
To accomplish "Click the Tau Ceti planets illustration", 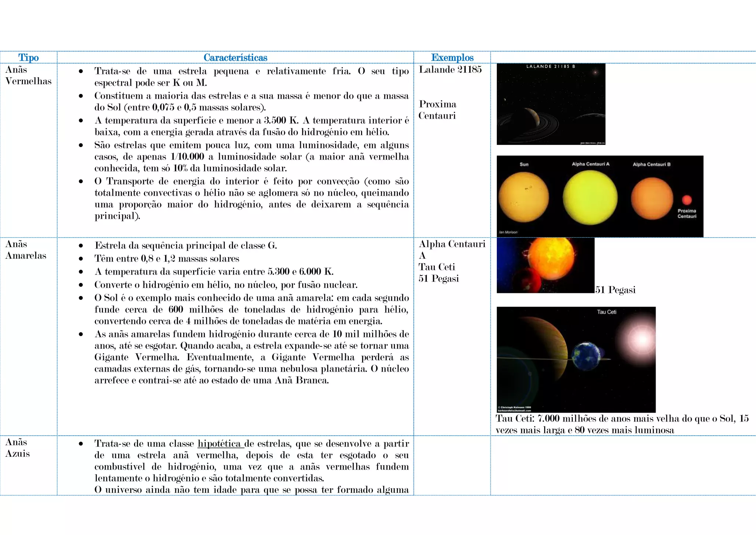I will [576, 359].
